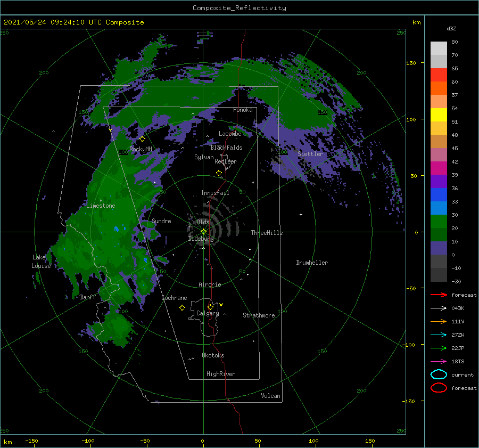Click the HighRiver label
Screen dimensions: 479x448
221,374
